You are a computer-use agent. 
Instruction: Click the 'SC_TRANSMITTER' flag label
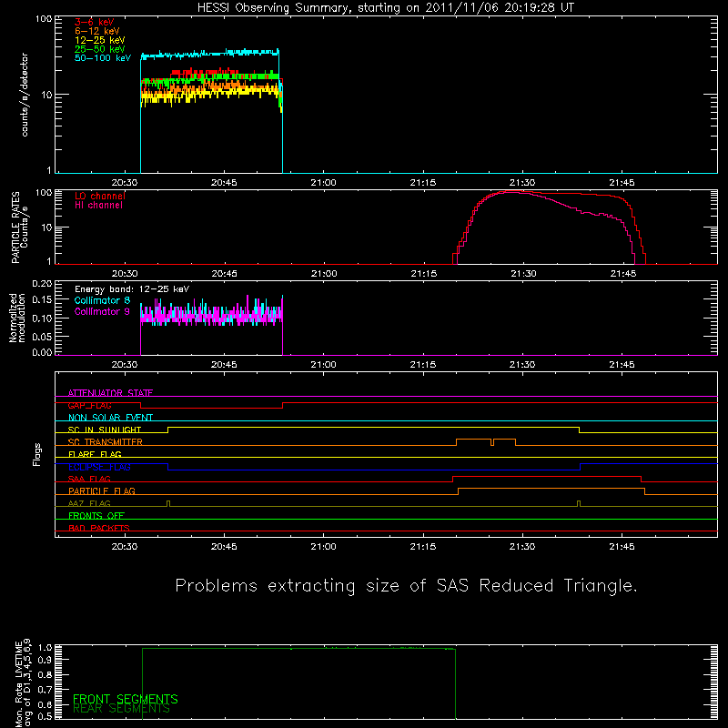[x=106, y=441]
